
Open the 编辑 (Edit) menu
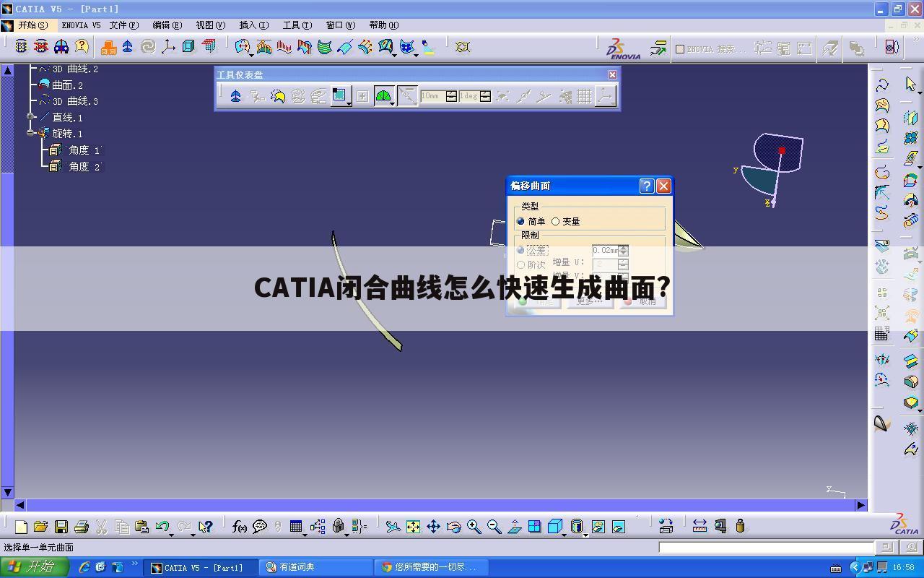click(x=167, y=25)
